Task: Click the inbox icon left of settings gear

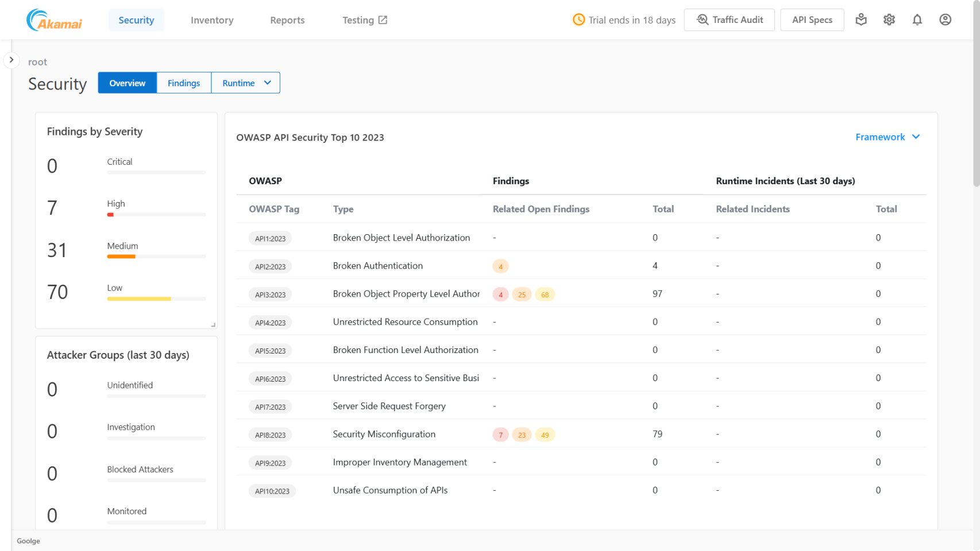Action: click(861, 20)
